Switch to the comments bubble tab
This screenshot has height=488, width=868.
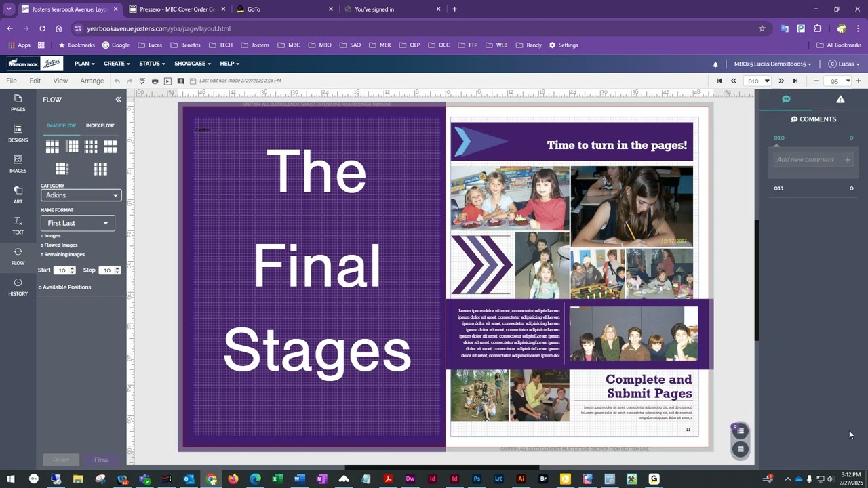pos(786,99)
